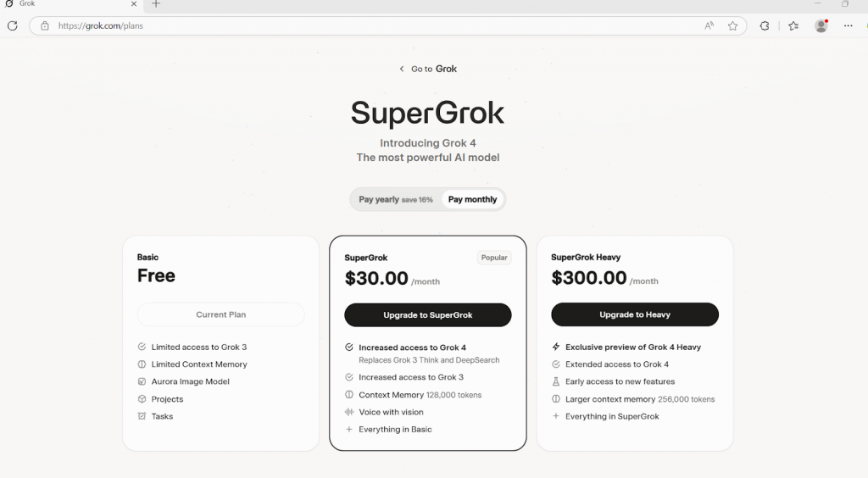Open the browser Extensions icon
Viewport: 868px width, 478px height.
pos(764,25)
